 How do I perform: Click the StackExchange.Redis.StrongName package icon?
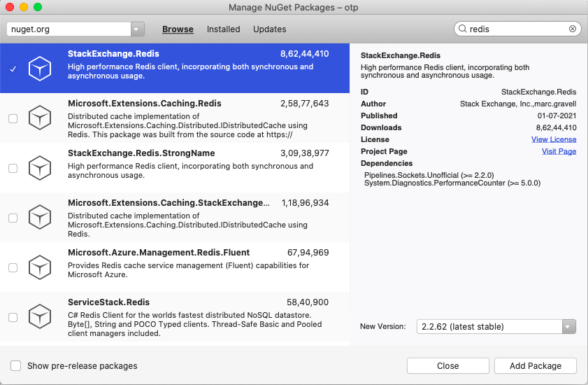(x=40, y=168)
